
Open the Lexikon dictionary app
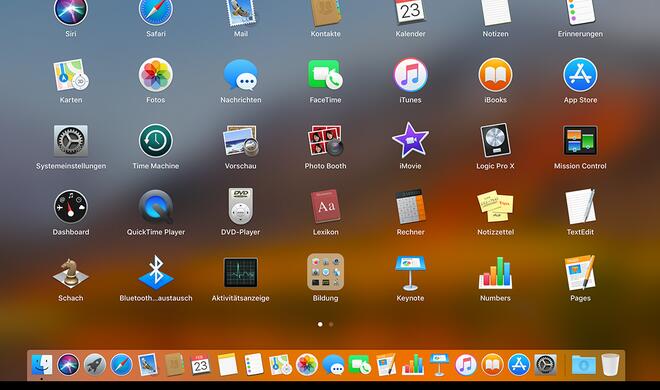pyautogui.click(x=325, y=206)
